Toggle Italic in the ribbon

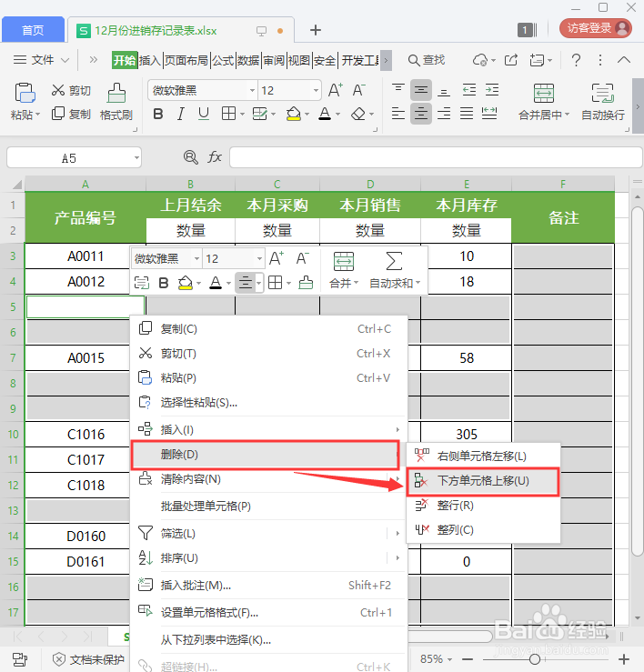point(180,114)
